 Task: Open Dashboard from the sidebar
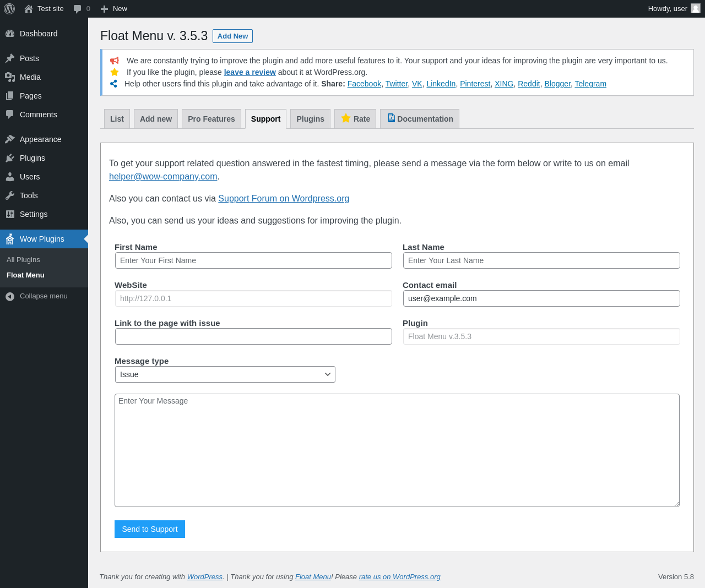pyautogui.click(x=44, y=34)
